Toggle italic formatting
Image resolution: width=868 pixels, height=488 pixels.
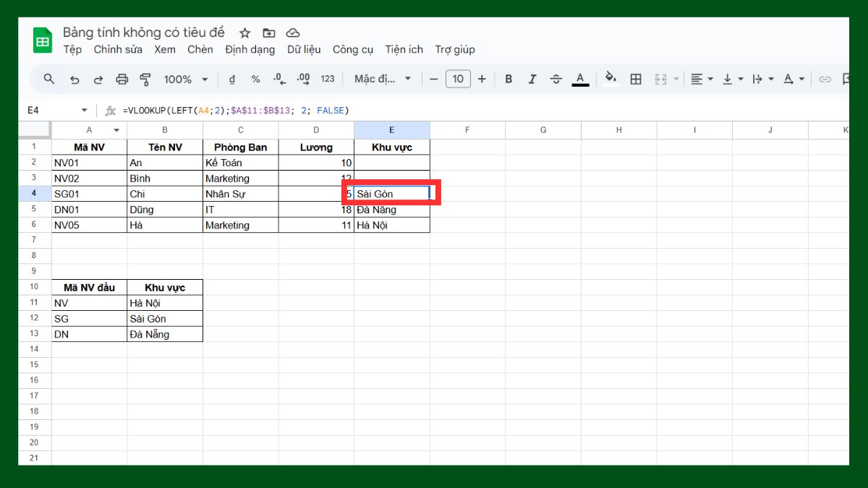coord(532,79)
